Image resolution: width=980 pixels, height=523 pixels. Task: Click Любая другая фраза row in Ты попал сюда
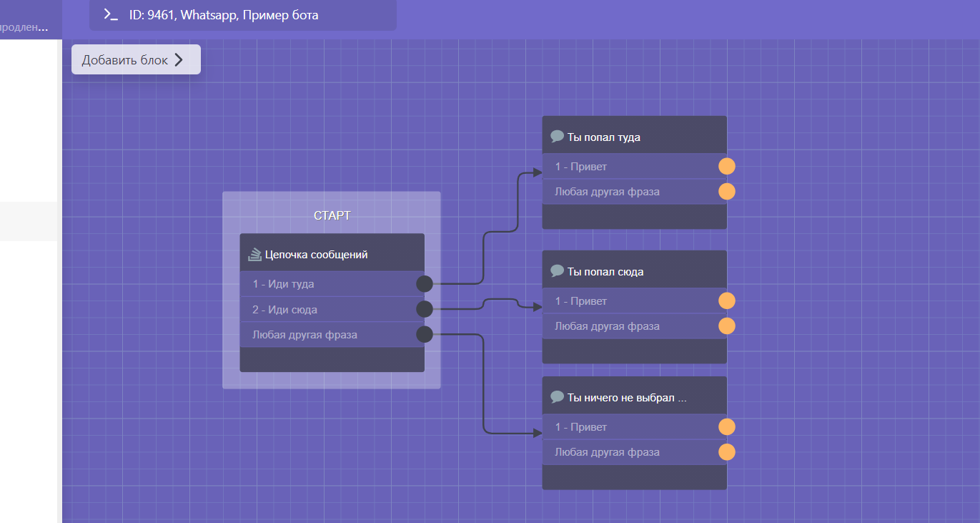[635, 326]
